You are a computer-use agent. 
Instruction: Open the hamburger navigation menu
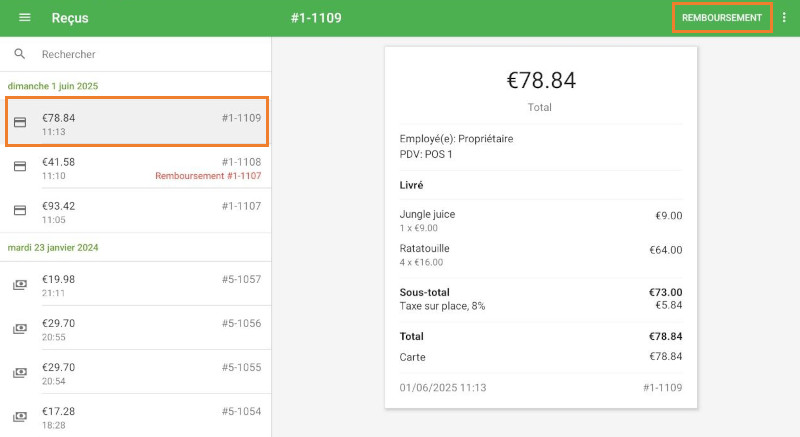(x=25, y=18)
